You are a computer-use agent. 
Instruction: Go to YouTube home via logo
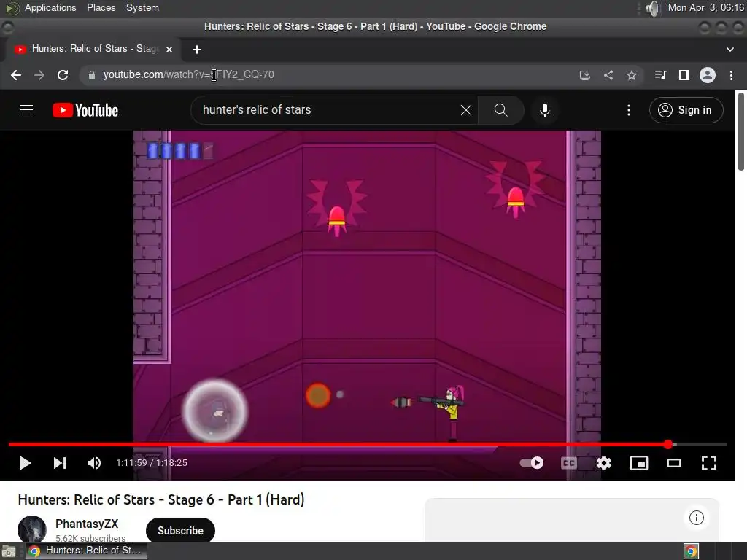(x=85, y=110)
